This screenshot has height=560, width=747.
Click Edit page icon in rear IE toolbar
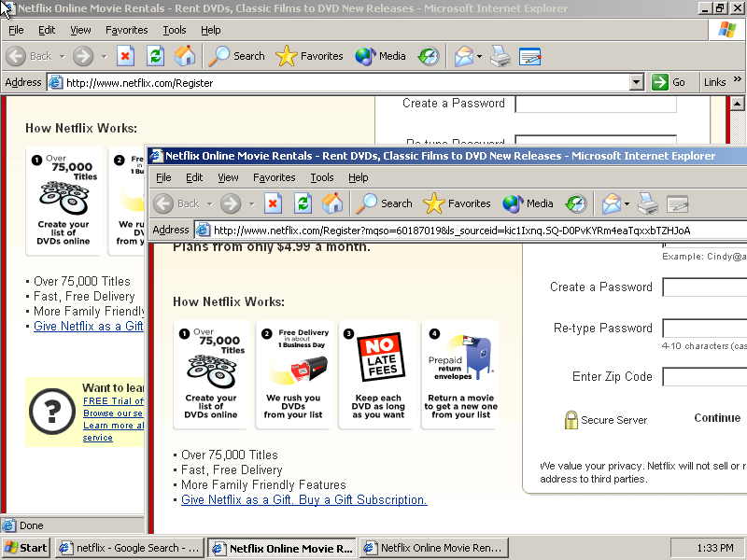click(x=529, y=56)
